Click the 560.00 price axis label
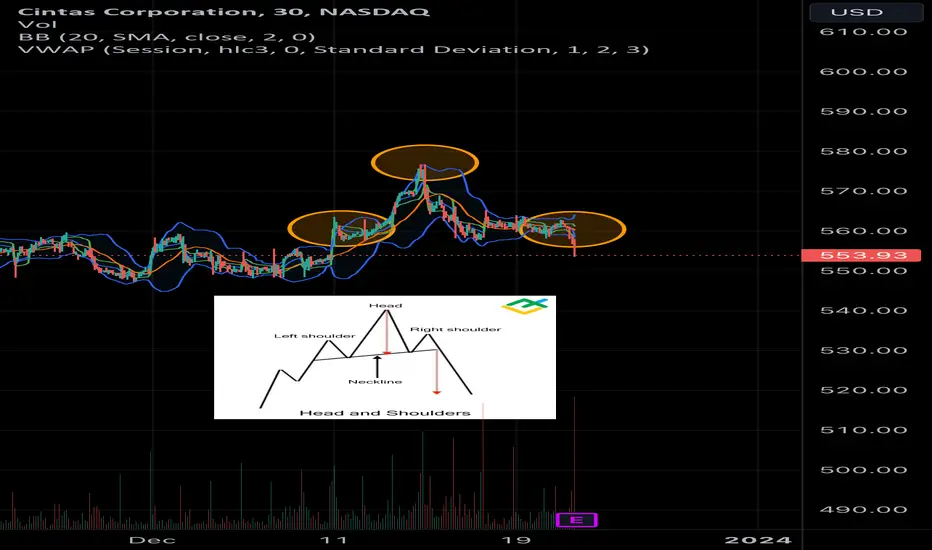932x550 pixels. point(863,231)
